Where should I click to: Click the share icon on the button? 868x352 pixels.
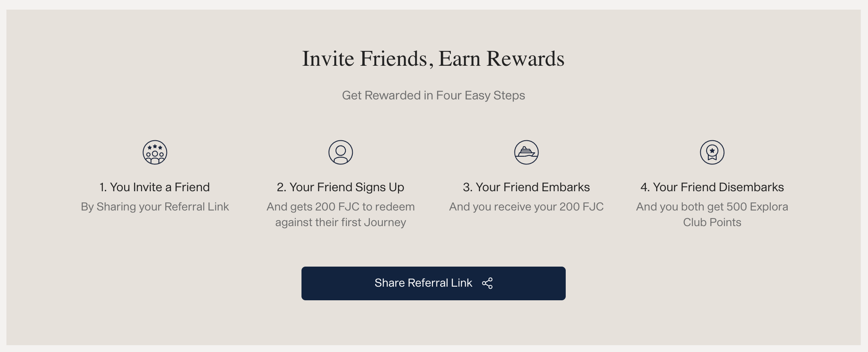[487, 283]
